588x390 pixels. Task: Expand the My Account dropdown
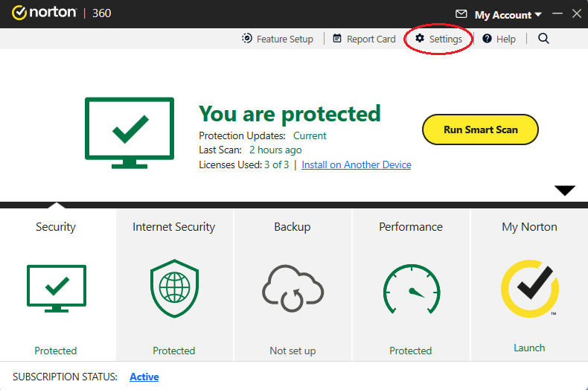coord(508,15)
